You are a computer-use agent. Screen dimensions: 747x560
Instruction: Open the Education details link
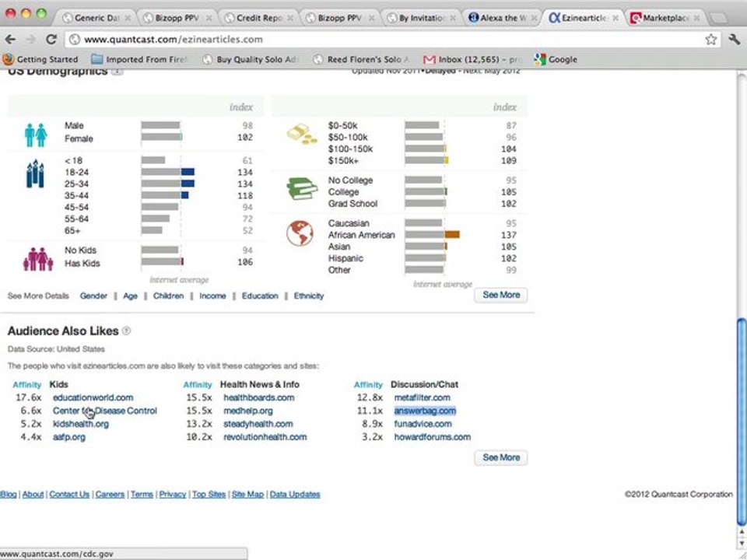260,296
